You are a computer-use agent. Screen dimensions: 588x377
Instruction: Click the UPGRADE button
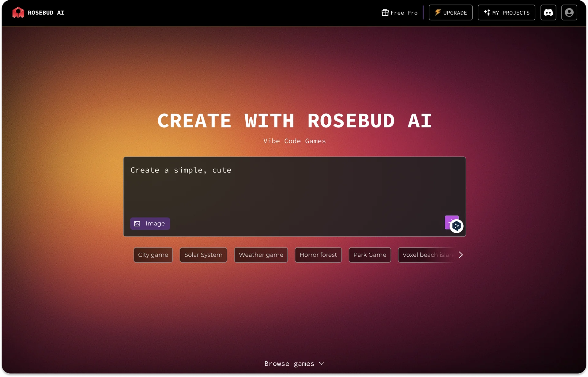(450, 12)
